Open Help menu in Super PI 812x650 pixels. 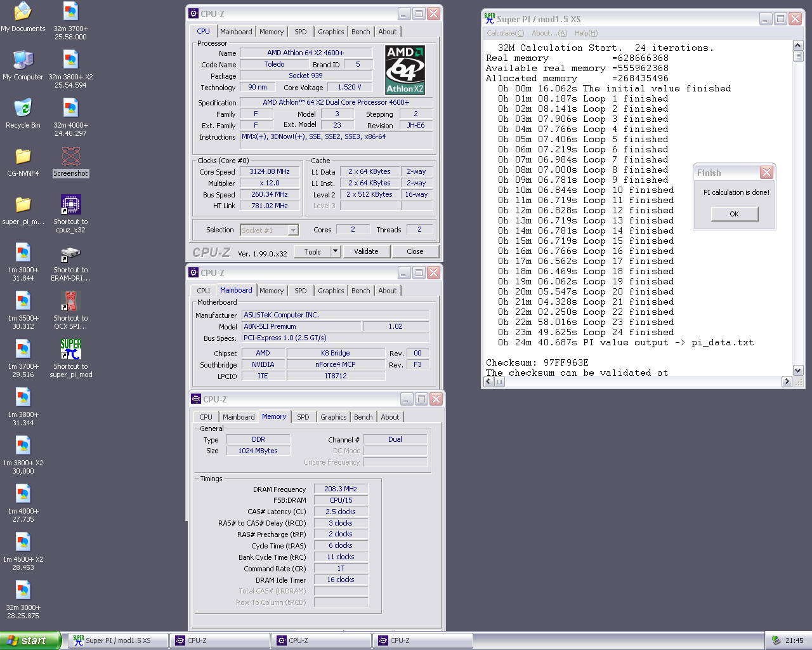click(x=586, y=33)
